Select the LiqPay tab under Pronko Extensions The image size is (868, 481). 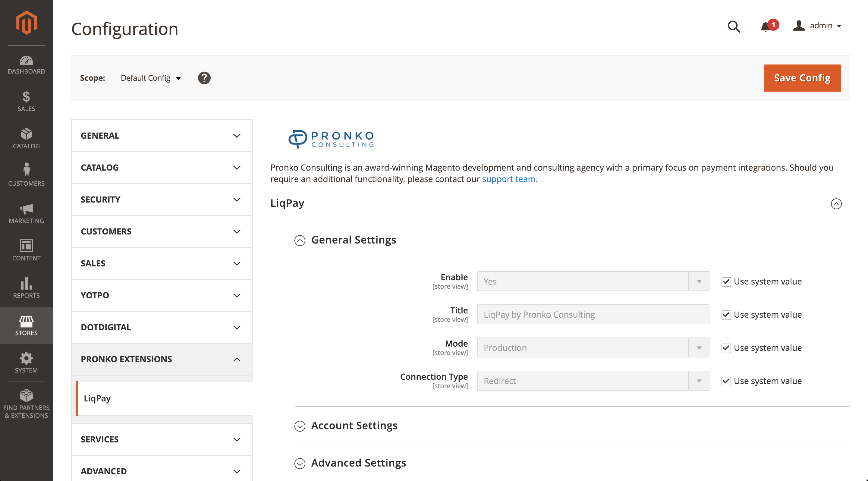coord(97,398)
